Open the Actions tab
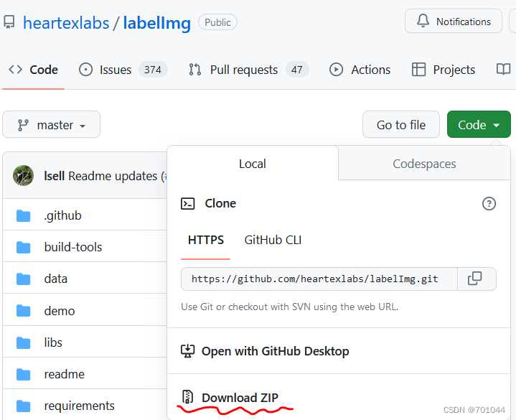The width and height of the screenshot is (516, 420). pyautogui.click(x=360, y=70)
